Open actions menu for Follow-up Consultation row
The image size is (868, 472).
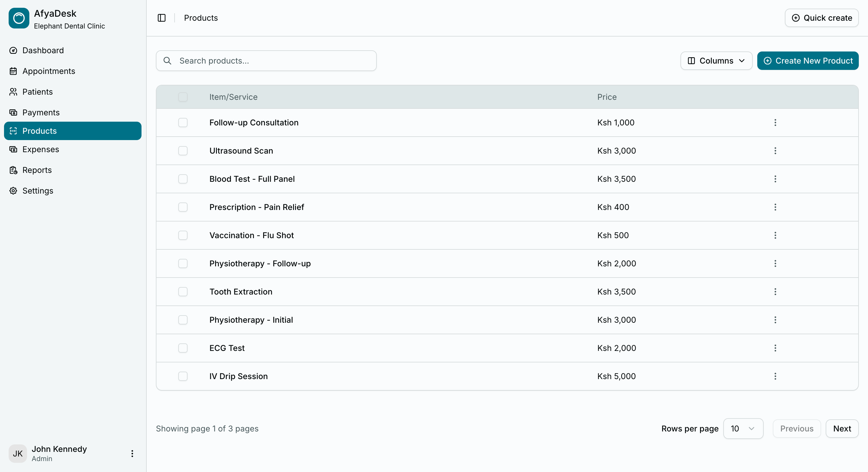pyautogui.click(x=775, y=122)
